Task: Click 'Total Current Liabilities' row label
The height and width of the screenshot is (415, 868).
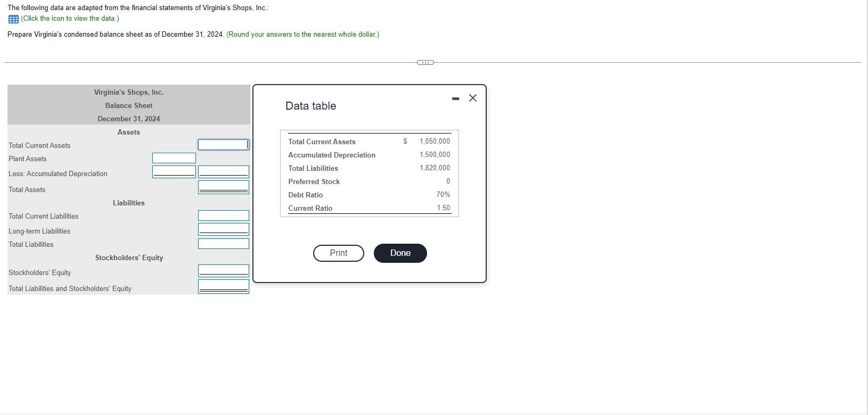Action: tap(44, 217)
